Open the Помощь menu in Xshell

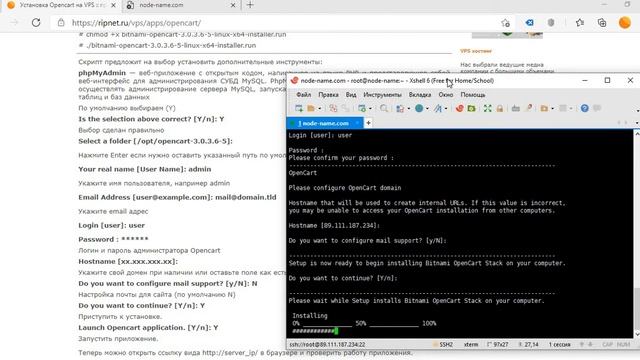point(473,95)
